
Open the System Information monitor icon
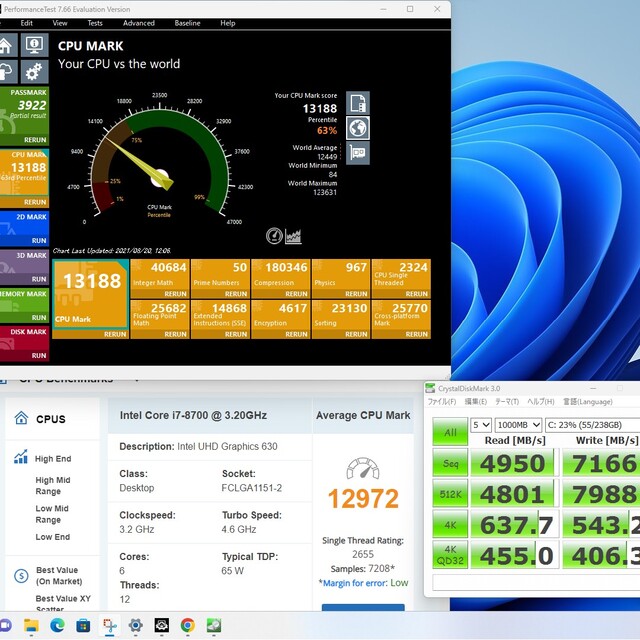[x=35, y=45]
